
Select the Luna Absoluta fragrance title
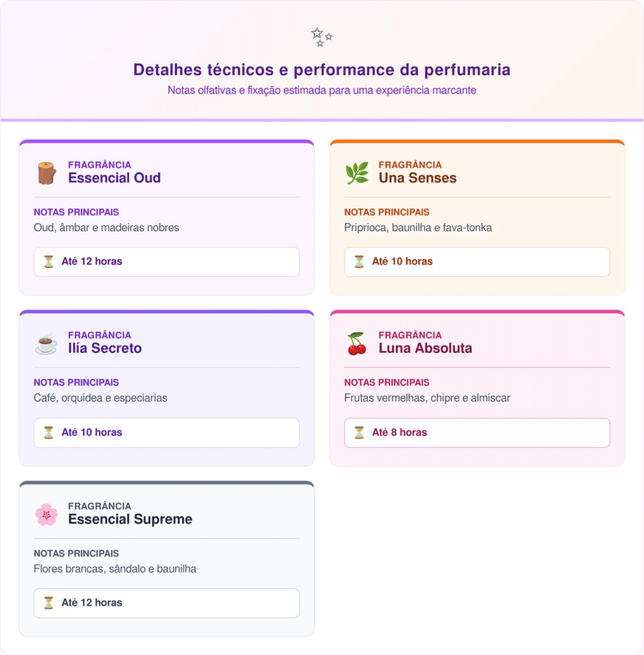(x=425, y=349)
